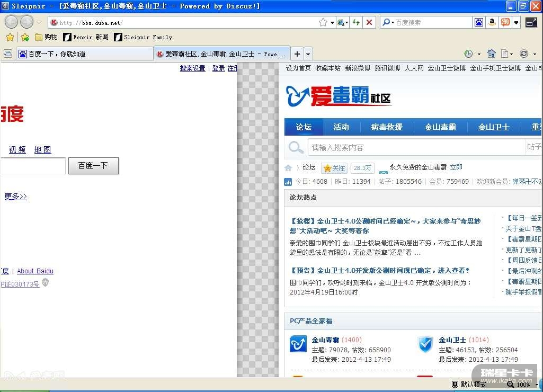The height and width of the screenshot is (392, 543).
Task: Click the 地图 link on Baidu
Action: click(42, 149)
